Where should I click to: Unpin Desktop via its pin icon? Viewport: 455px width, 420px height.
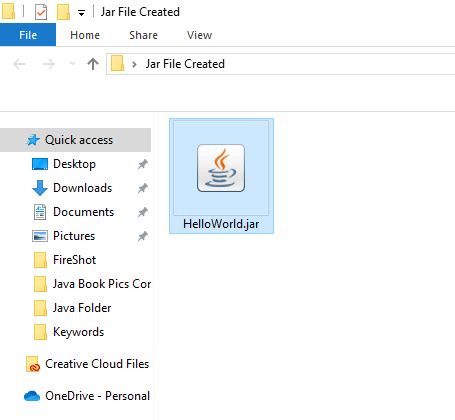pyautogui.click(x=143, y=164)
